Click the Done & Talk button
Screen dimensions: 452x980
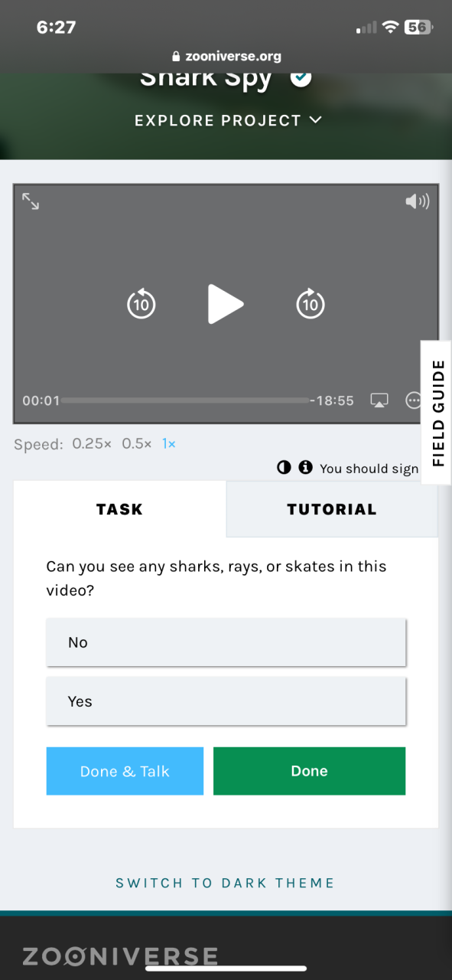pyautogui.click(x=125, y=771)
